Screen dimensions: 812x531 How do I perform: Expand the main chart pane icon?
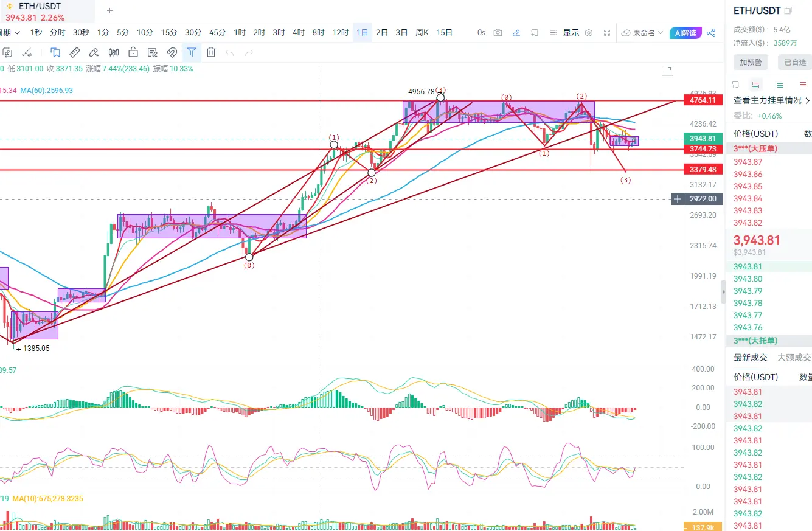tap(667, 71)
